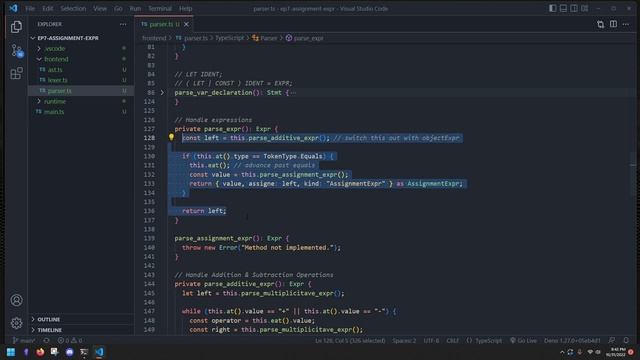
Task: Click the feedback icon in status bar
Action: pos(611,340)
